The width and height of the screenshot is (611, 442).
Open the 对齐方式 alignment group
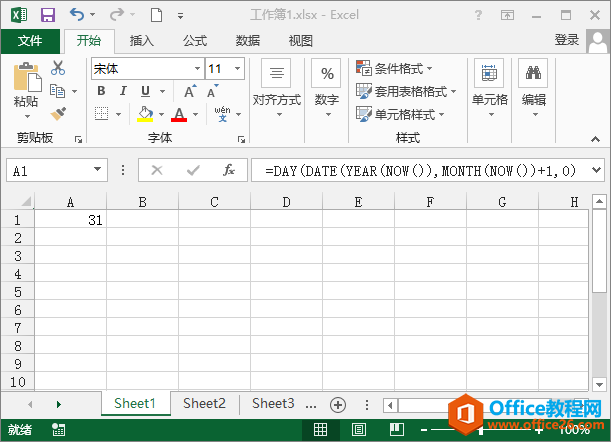click(277, 88)
